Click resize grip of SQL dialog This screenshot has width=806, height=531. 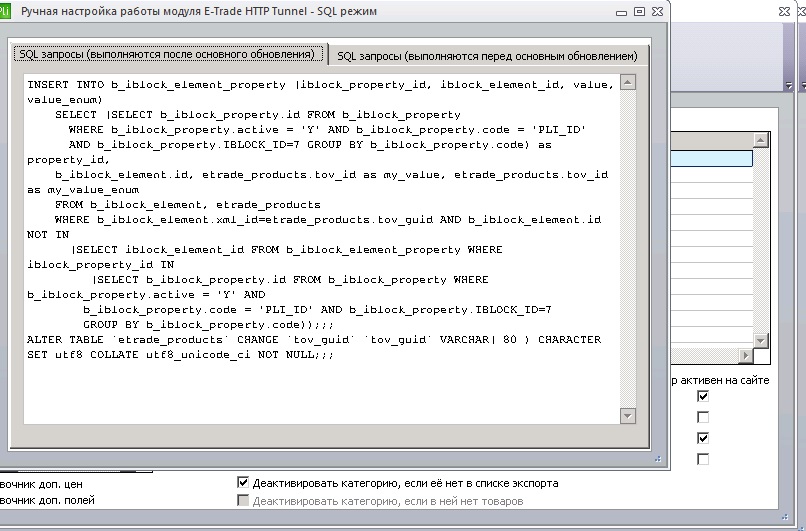coord(657,459)
